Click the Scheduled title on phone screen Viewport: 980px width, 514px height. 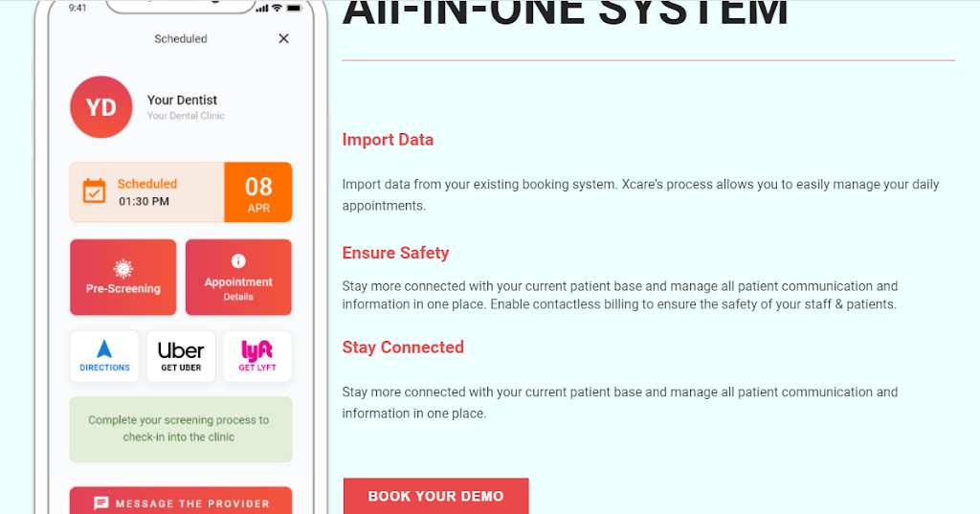(x=181, y=39)
